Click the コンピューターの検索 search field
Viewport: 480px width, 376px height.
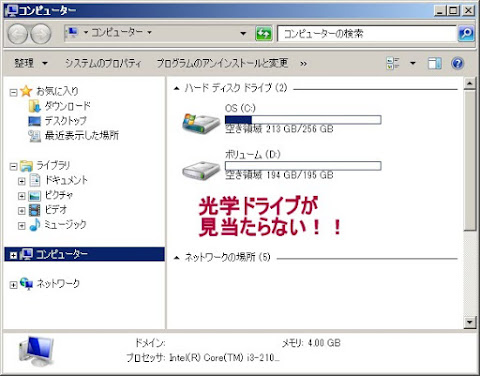coord(367,34)
